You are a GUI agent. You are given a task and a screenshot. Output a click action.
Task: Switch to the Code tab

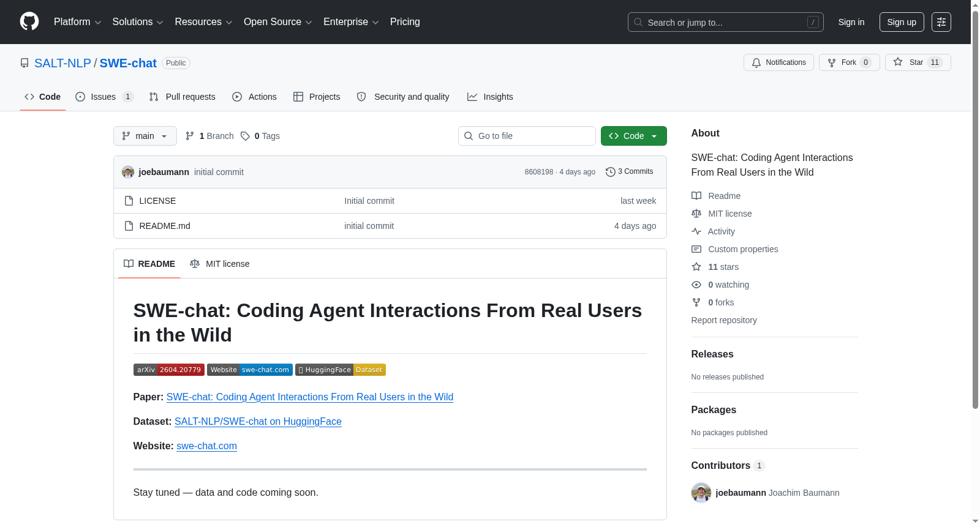coord(43,97)
